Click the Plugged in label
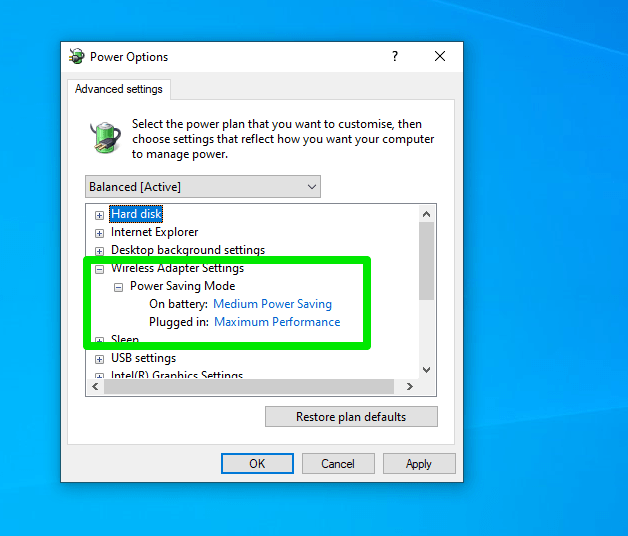The width and height of the screenshot is (628, 536). (179, 322)
